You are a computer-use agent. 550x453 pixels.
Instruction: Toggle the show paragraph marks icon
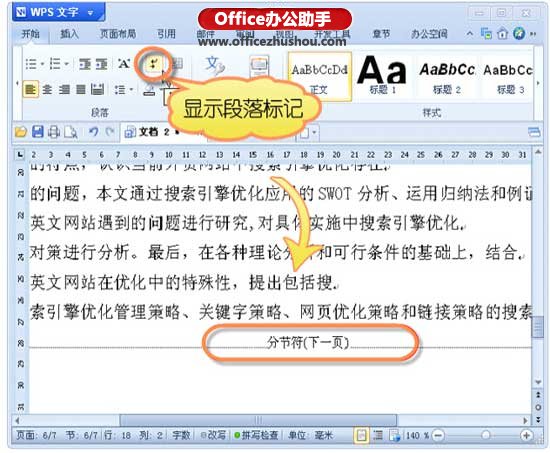coord(154,64)
